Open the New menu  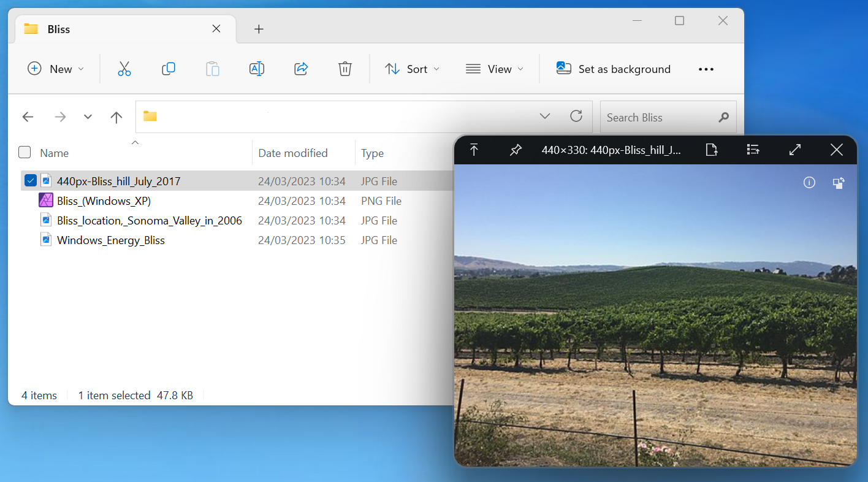pos(55,69)
